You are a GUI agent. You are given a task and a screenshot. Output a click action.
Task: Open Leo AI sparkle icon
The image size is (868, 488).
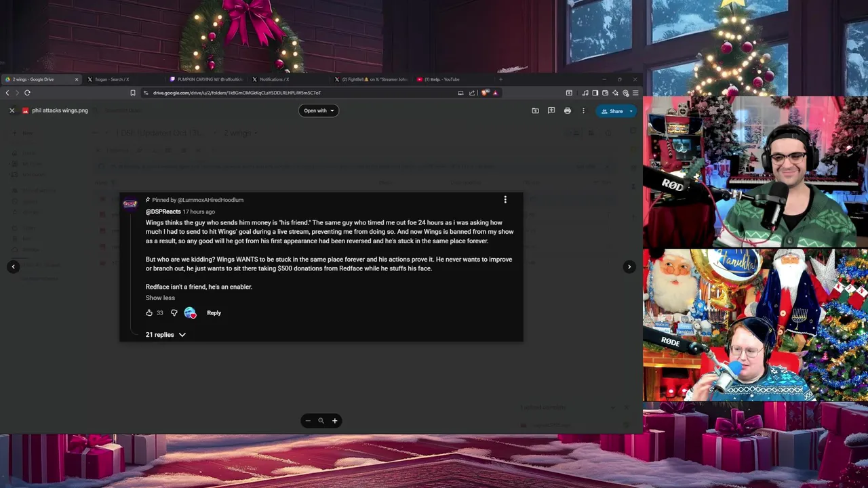click(x=615, y=93)
